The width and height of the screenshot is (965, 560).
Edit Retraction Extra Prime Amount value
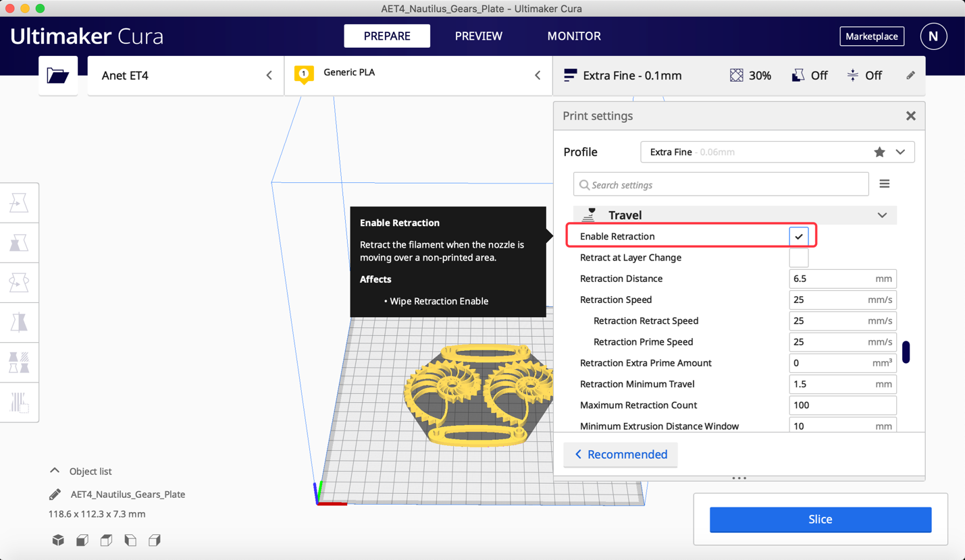[843, 363]
